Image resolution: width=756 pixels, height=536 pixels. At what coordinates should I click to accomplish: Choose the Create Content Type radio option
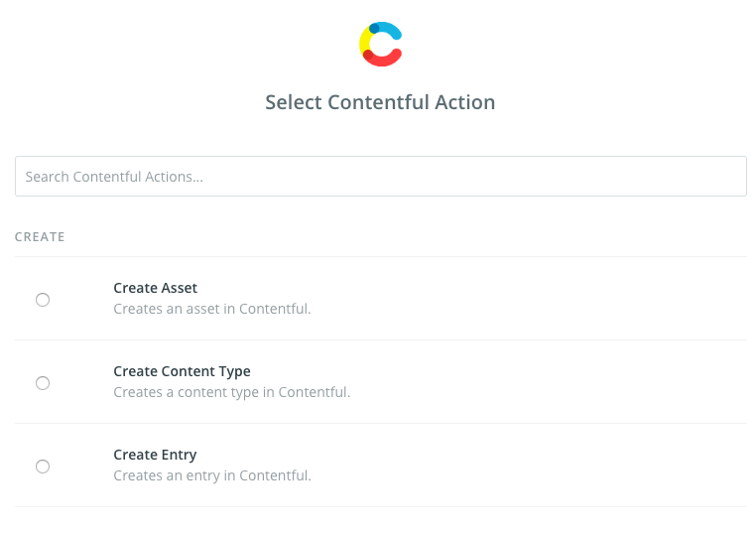pos(43,382)
